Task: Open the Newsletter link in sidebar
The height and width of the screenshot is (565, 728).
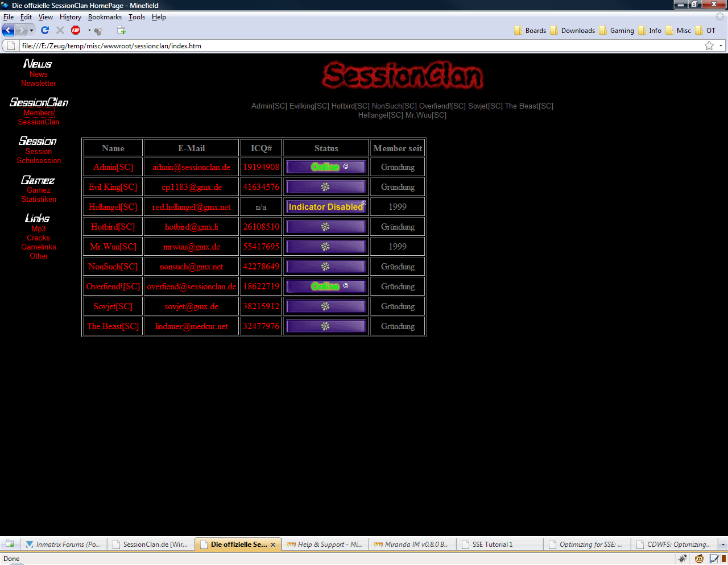Action: tap(39, 84)
